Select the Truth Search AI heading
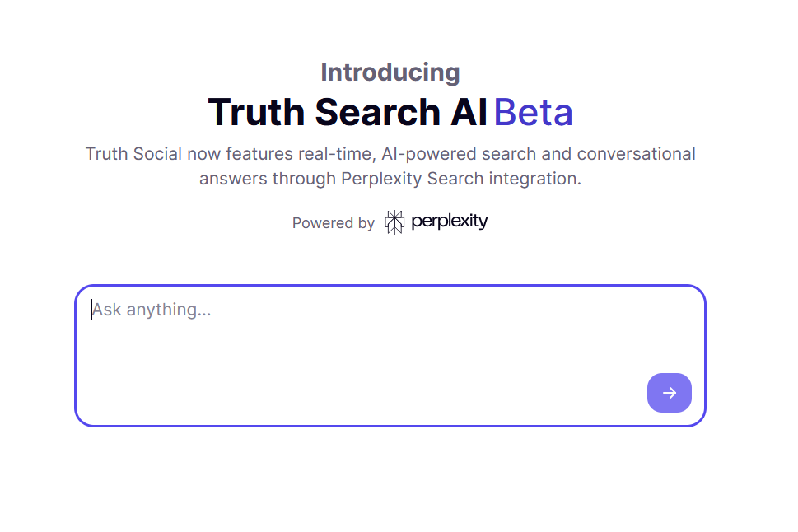Viewport: 798px width, 532px height. tap(348, 112)
